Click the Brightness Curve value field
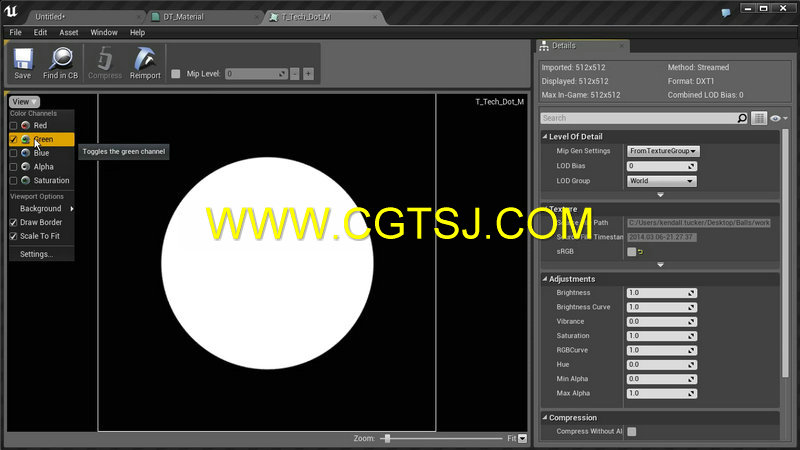800x450 pixels. 662,307
